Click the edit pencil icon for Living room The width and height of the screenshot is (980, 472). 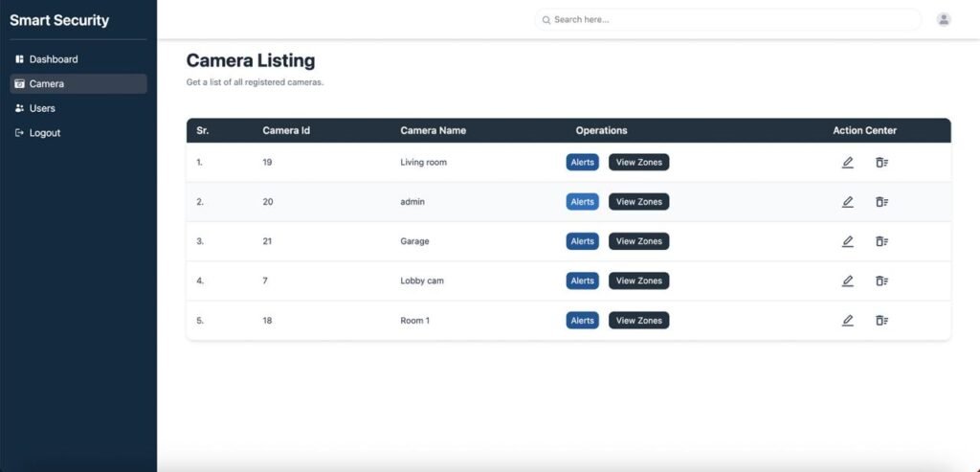pos(847,163)
